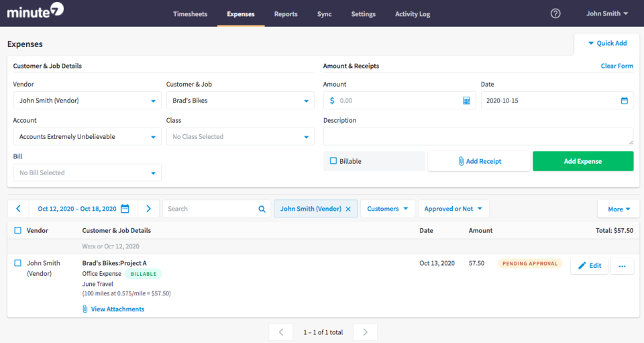Screen dimensions: 644x343
Task: Check the John Smith expense row checkbox
Action: [18, 263]
